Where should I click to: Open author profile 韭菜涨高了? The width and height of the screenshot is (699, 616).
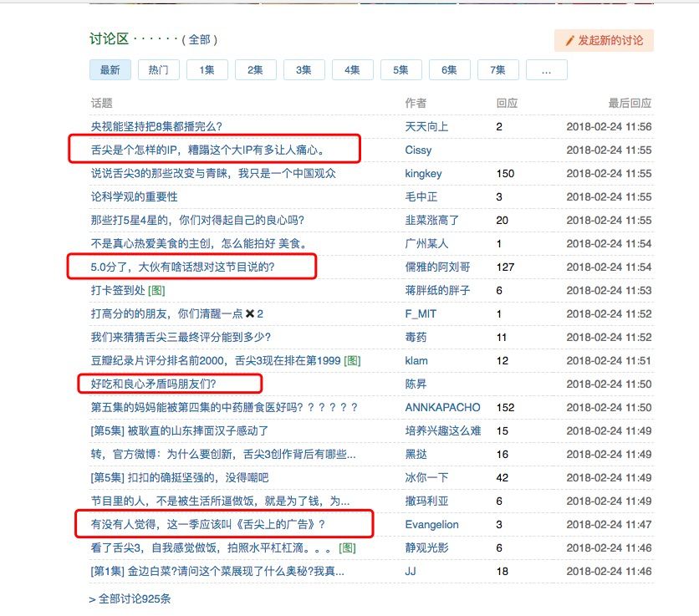tap(432, 220)
